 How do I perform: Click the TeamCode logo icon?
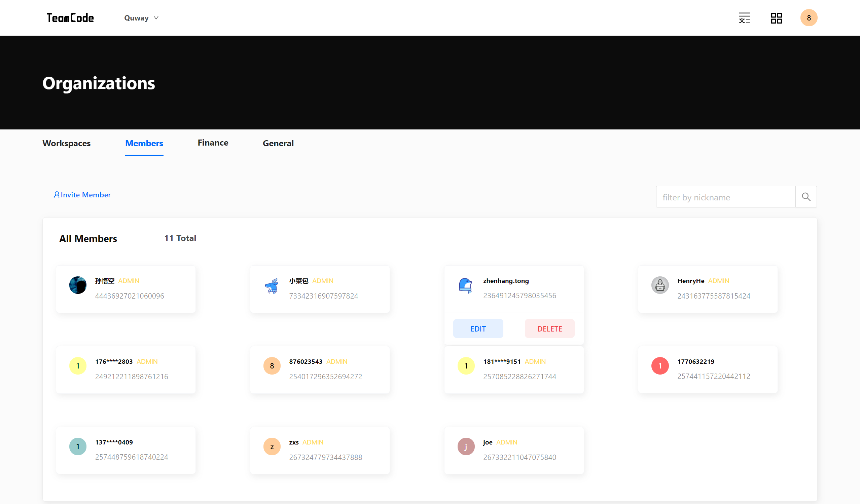pos(71,18)
